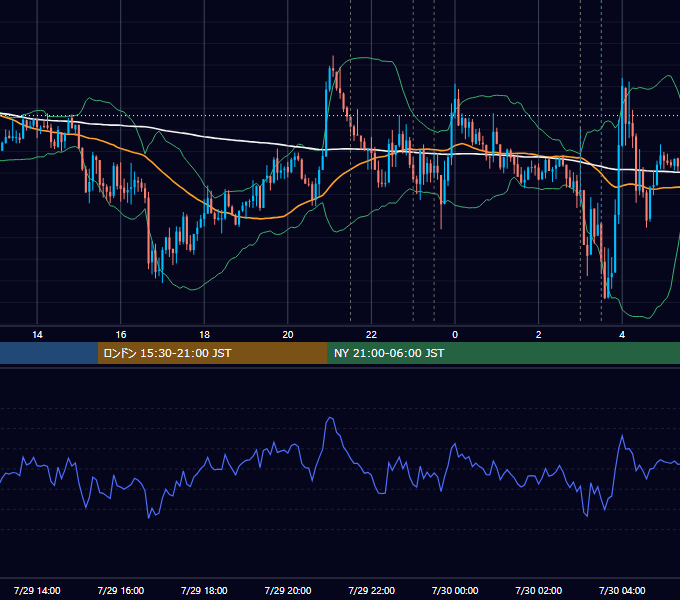
Task: Click the 7/29 20:00 date label
Action: pyautogui.click(x=288, y=590)
